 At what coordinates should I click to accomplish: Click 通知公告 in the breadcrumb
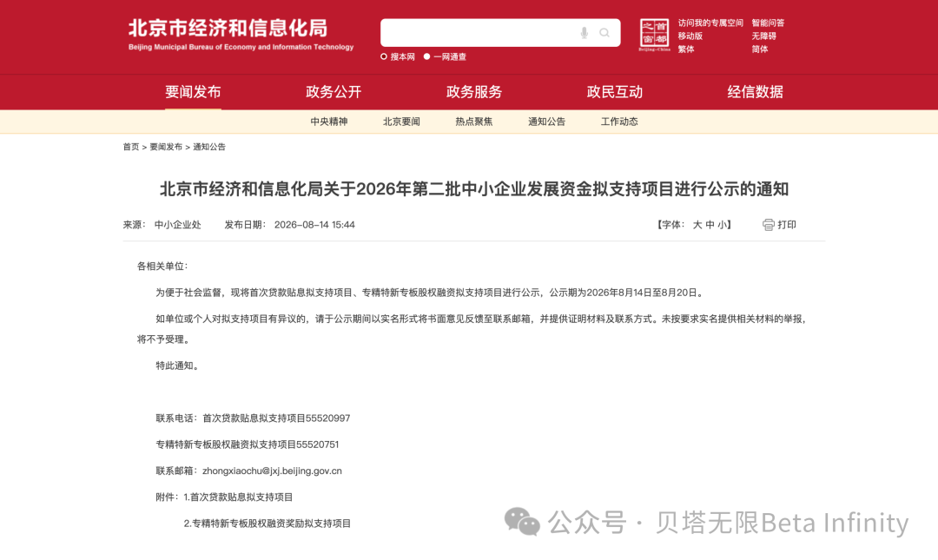(209, 147)
